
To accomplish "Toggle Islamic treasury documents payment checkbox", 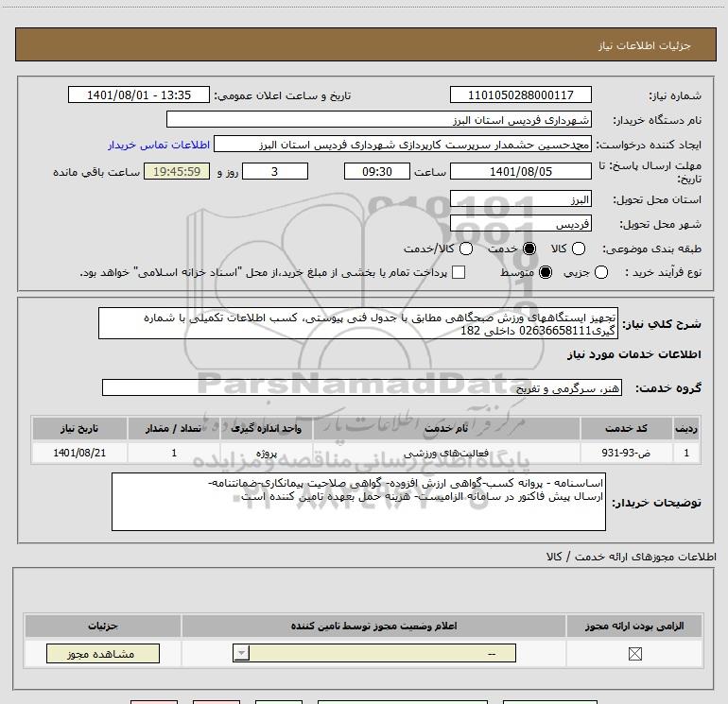I will tap(459, 272).
